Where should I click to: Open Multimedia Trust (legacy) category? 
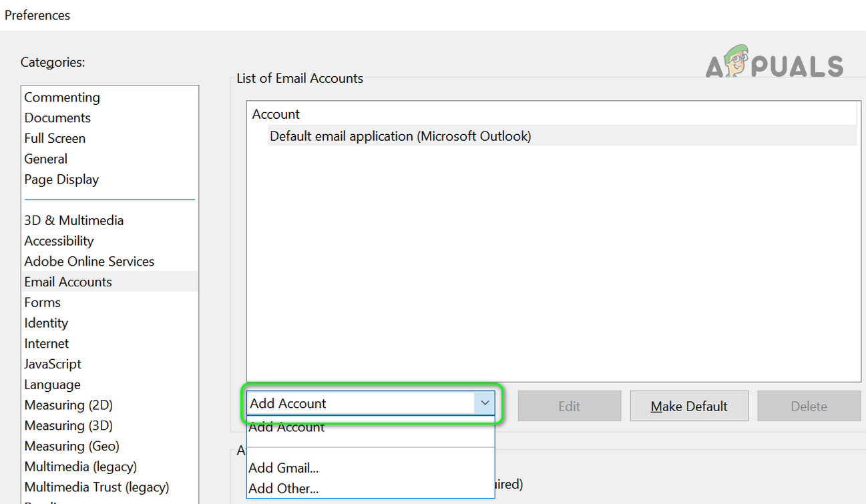tap(97, 487)
